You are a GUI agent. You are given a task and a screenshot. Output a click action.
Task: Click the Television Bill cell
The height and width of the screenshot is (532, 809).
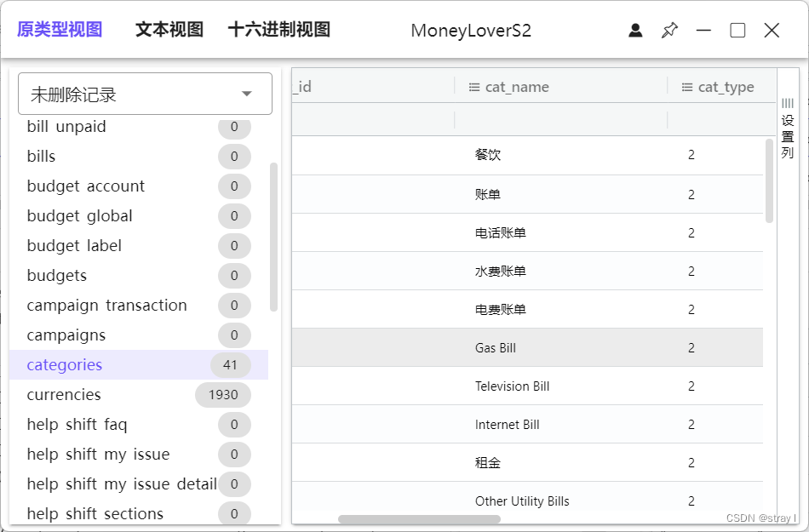click(x=512, y=386)
